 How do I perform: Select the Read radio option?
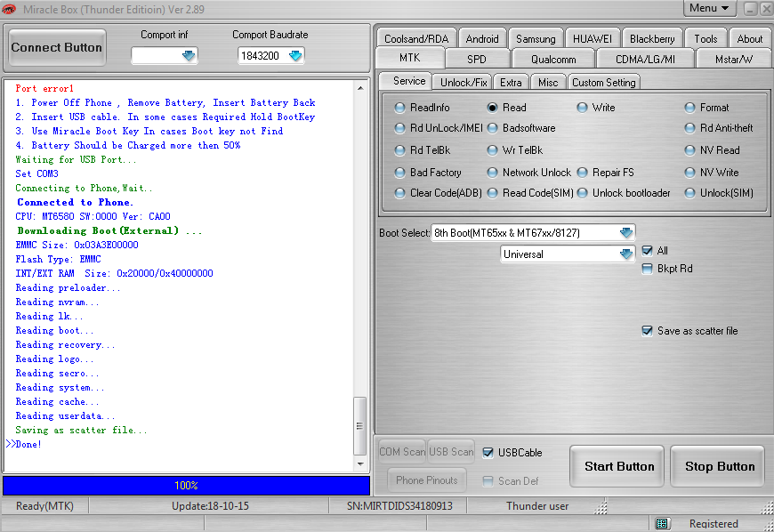[492, 108]
